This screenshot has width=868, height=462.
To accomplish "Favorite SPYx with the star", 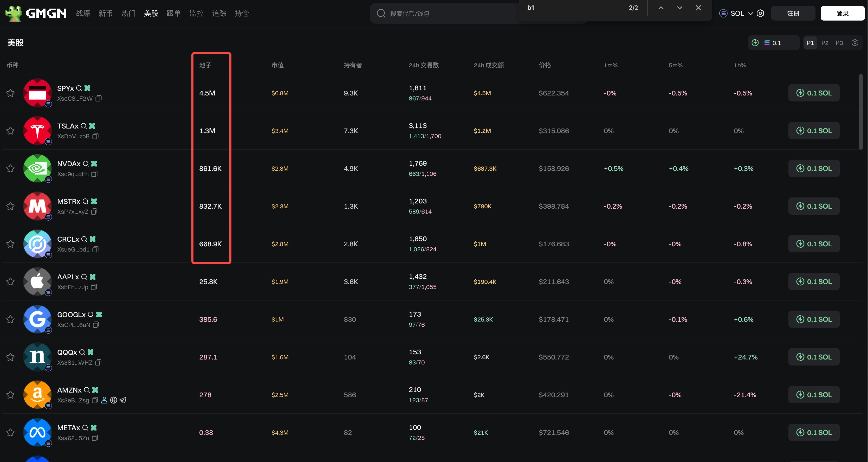I will 10,93.
